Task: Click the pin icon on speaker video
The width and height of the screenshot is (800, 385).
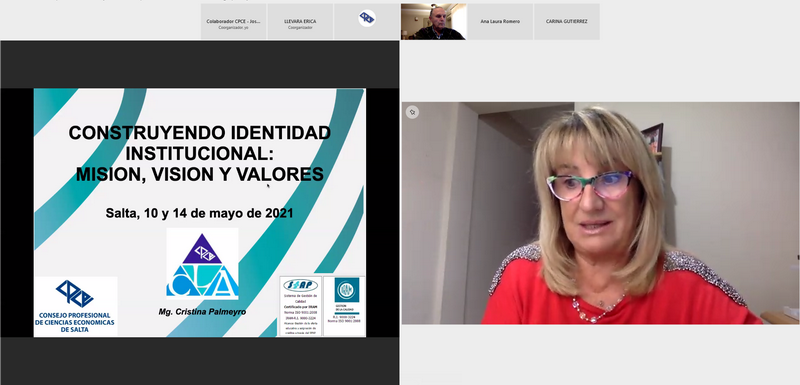Action: click(412, 112)
